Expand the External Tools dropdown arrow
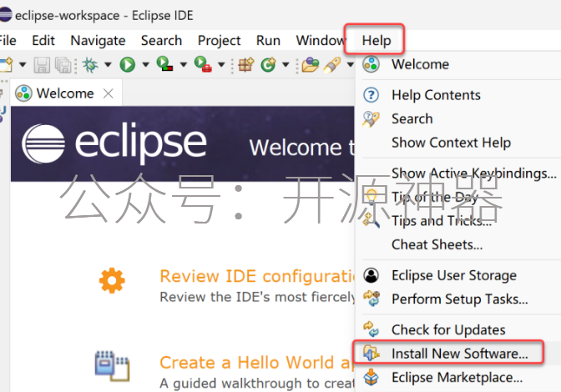 coord(221,65)
